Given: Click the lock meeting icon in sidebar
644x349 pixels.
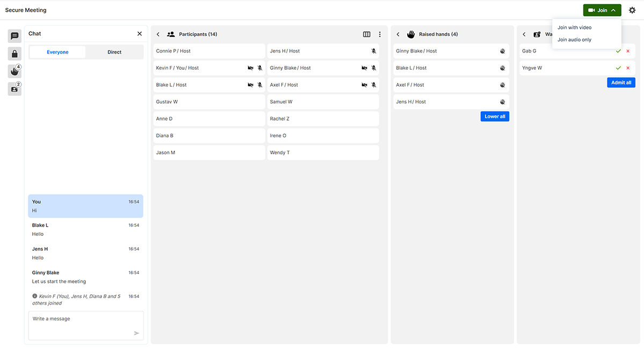Looking at the screenshot, I should tap(14, 54).
